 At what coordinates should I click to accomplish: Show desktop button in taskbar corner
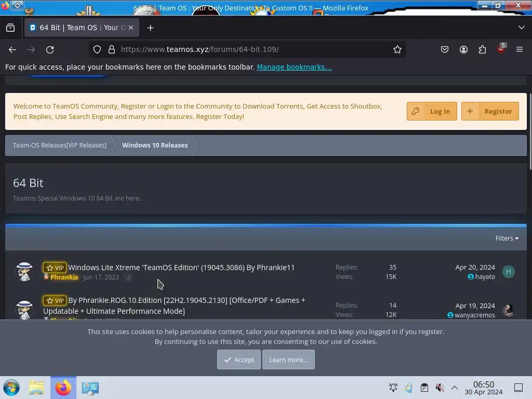tap(518, 388)
